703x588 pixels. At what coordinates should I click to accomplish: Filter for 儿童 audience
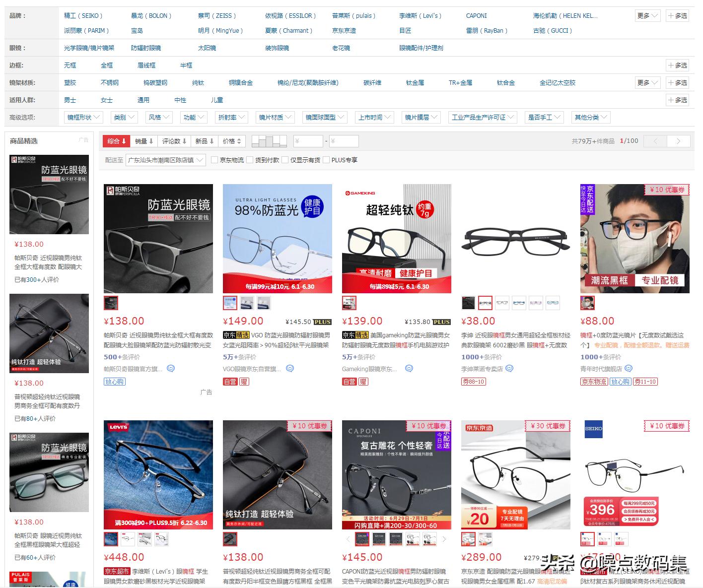pyautogui.click(x=217, y=100)
